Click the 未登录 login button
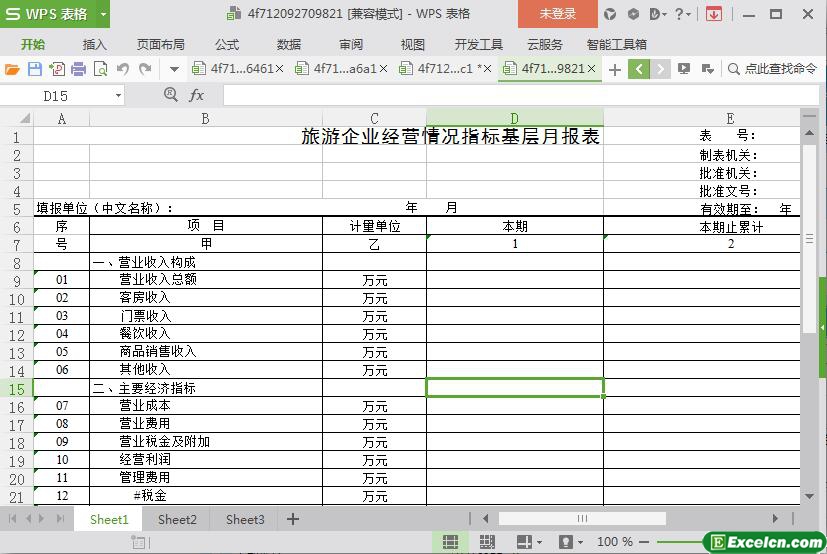The width and height of the screenshot is (827, 554). (x=557, y=14)
